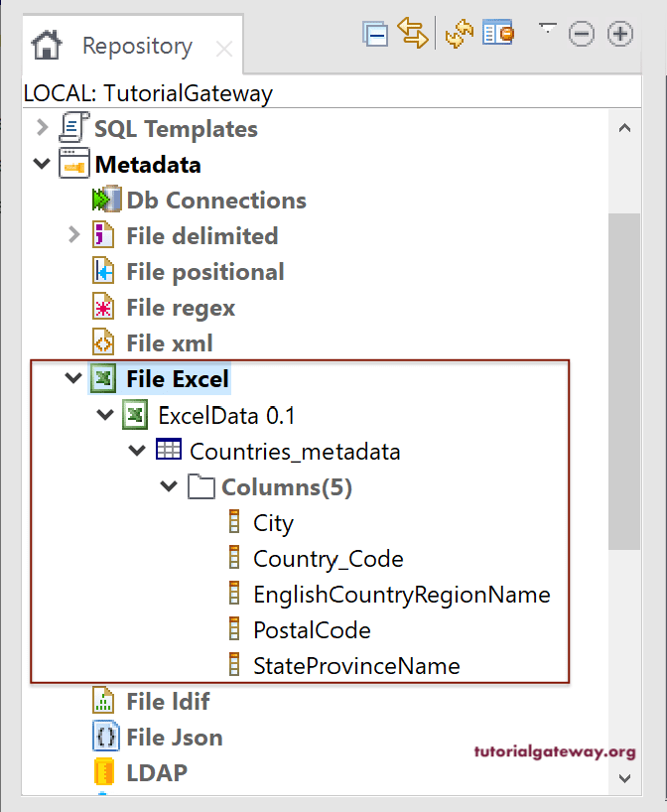Click the Refresh repository icon
The height and width of the screenshot is (812, 667).
[460, 34]
